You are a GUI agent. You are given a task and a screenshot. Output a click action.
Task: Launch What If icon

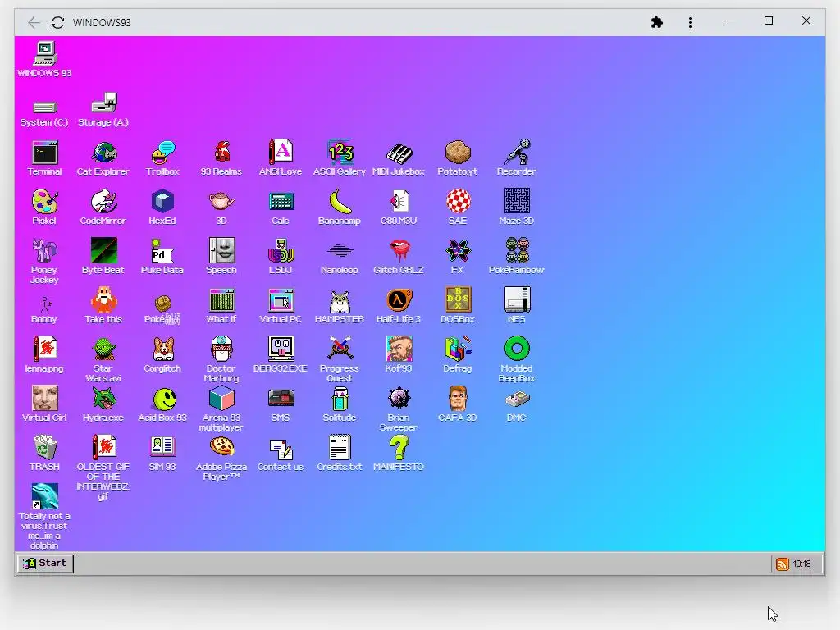tap(221, 301)
